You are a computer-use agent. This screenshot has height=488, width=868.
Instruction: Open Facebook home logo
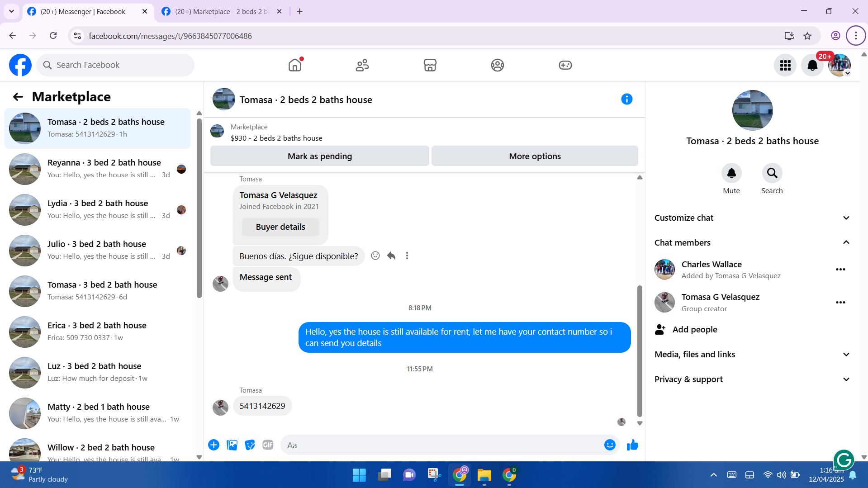(x=20, y=65)
